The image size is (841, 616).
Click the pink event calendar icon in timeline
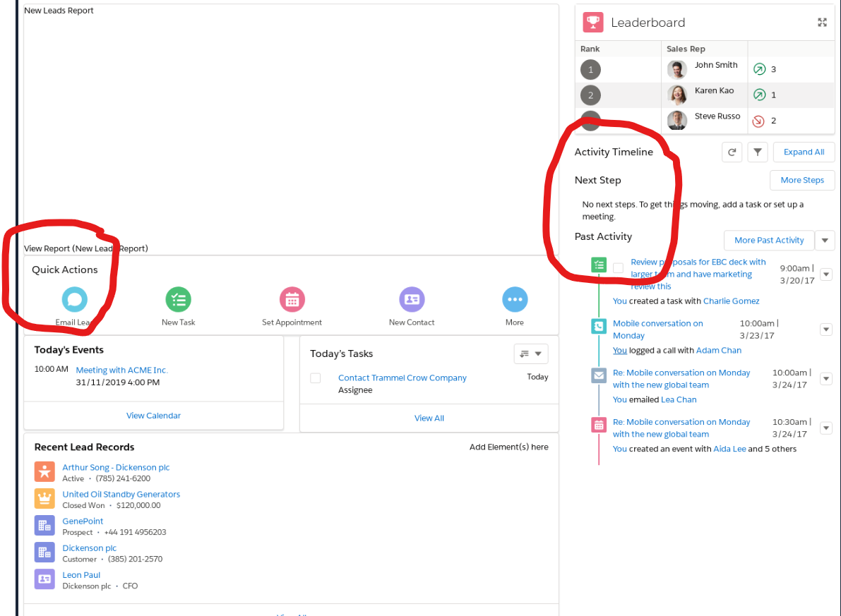(x=599, y=425)
